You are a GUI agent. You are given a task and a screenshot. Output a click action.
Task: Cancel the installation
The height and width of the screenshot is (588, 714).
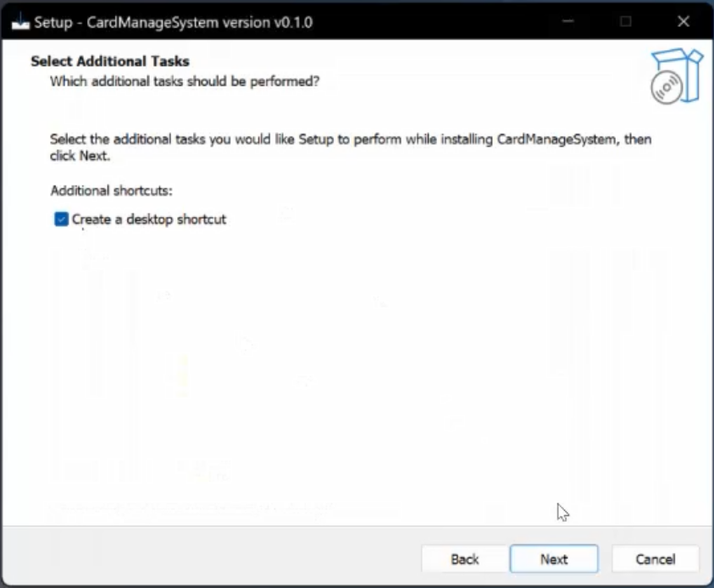click(x=656, y=559)
